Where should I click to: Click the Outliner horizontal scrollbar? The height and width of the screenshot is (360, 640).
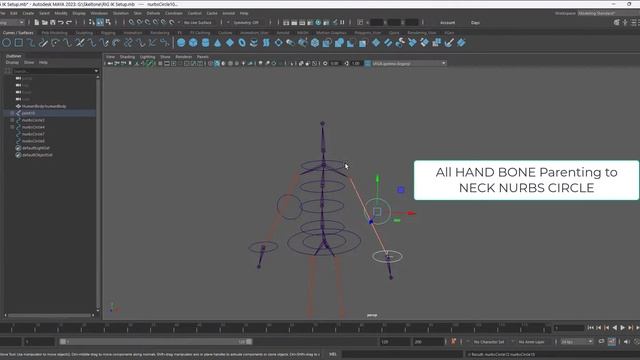click(49, 315)
